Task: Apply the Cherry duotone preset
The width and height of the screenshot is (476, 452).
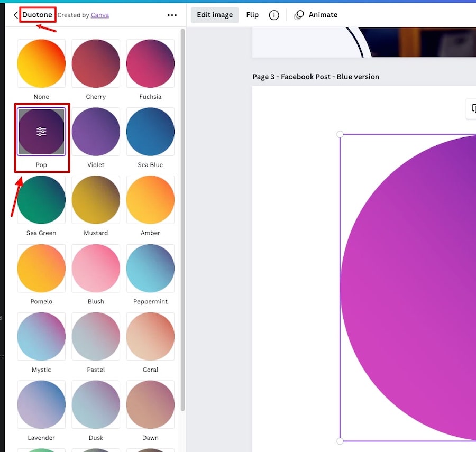Action: (96, 64)
